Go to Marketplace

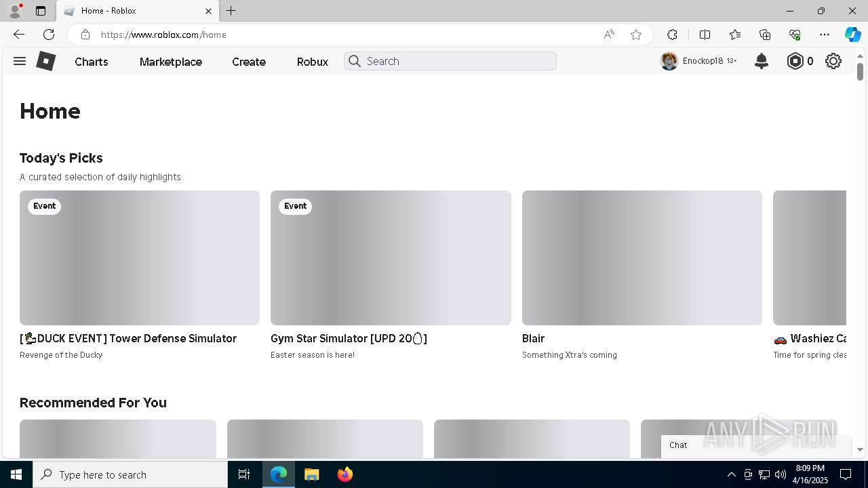pyautogui.click(x=171, y=62)
